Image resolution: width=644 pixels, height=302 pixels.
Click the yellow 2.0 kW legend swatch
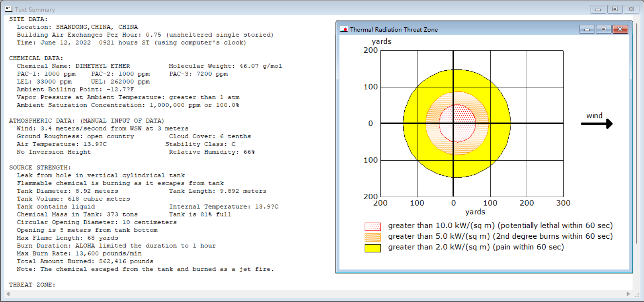pos(372,248)
